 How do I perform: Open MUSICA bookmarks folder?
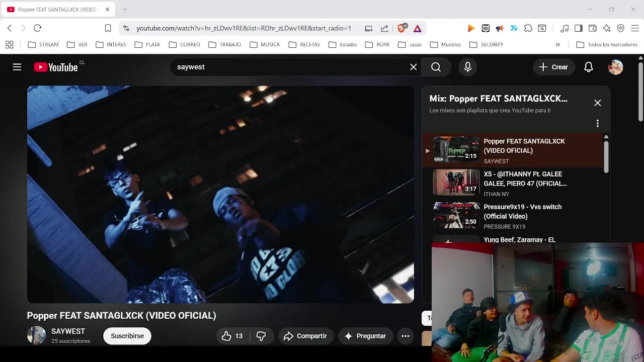point(265,45)
